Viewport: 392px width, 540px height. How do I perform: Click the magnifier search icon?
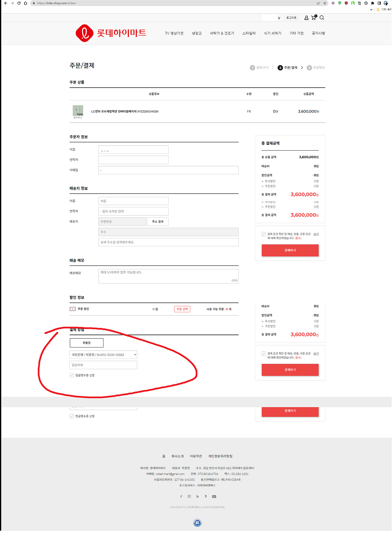point(322,18)
